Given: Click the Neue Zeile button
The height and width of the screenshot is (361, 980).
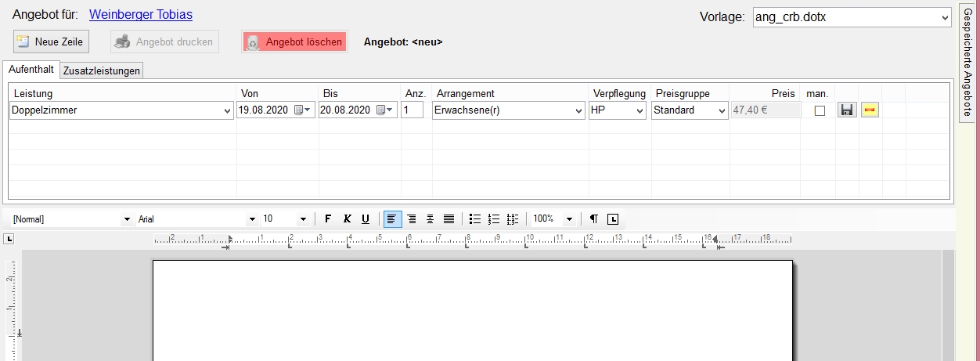Looking at the screenshot, I should [50, 42].
